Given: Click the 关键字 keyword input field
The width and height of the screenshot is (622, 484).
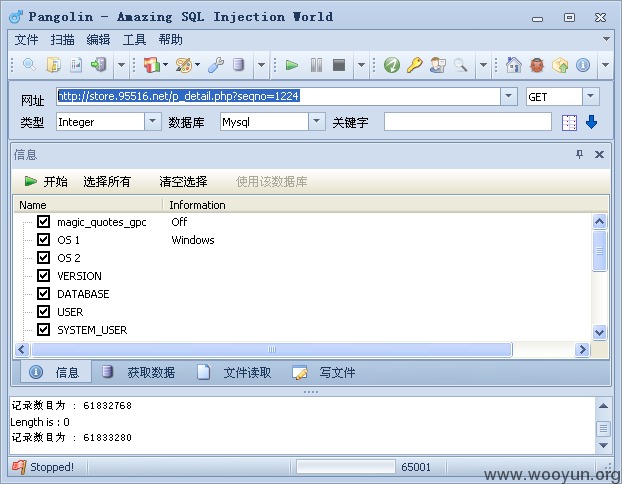Looking at the screenshot, I should click(468, 121).
